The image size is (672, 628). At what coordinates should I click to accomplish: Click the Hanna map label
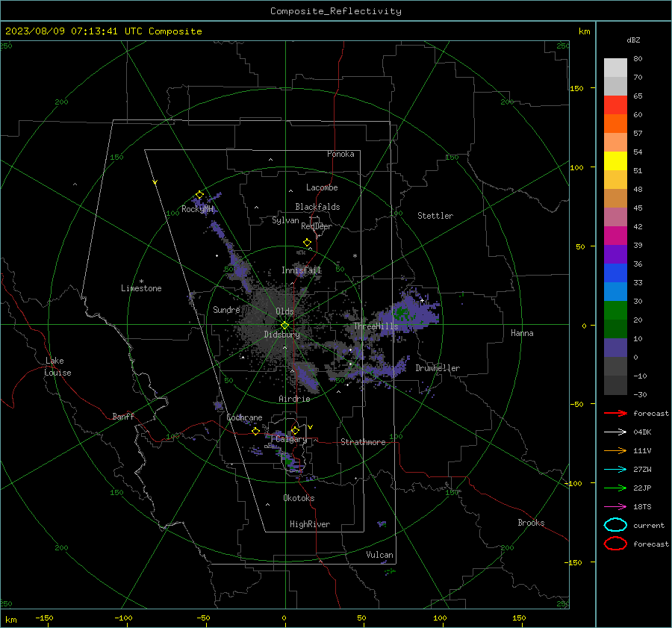(522, 333)
